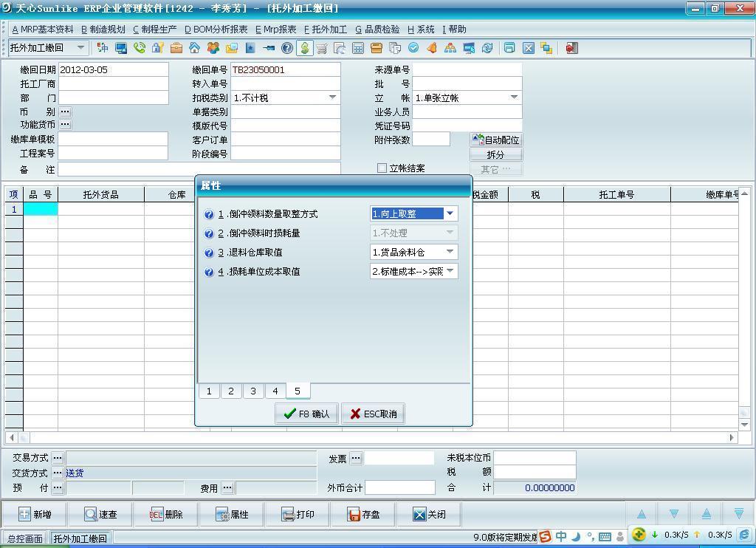The image size is (756, 548).
Task: Click the red exit door toolbar icon
Action: click(x=571, y=48)
